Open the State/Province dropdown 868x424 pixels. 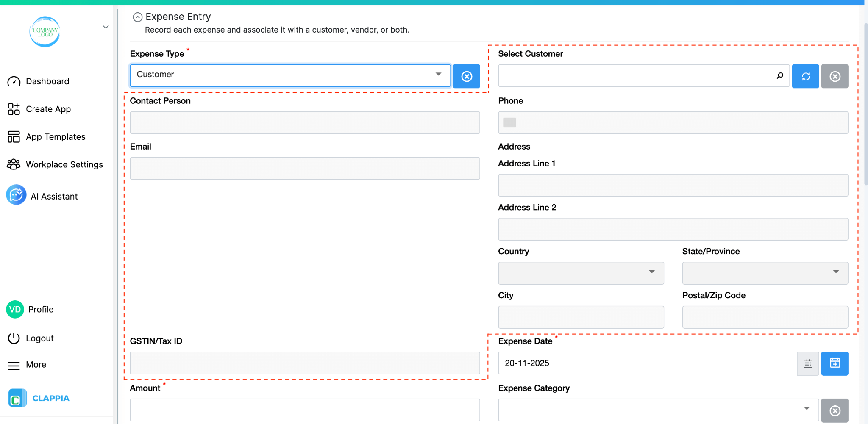(x=835, y=273)
